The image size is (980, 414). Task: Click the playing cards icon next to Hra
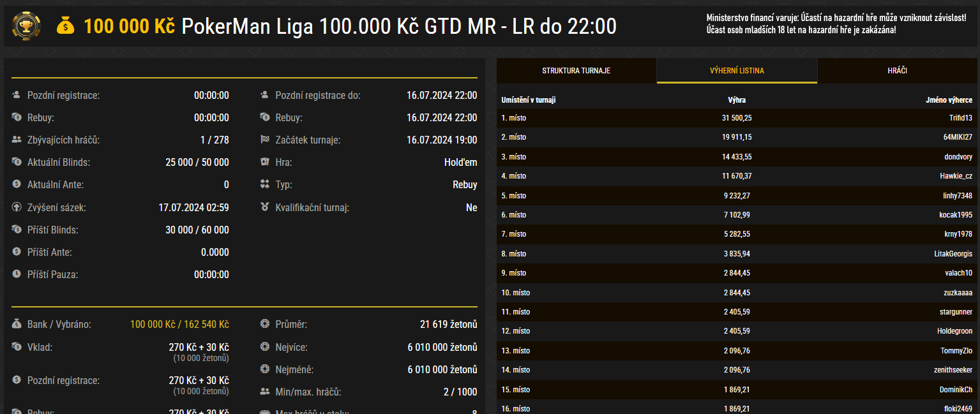[264, 162]
